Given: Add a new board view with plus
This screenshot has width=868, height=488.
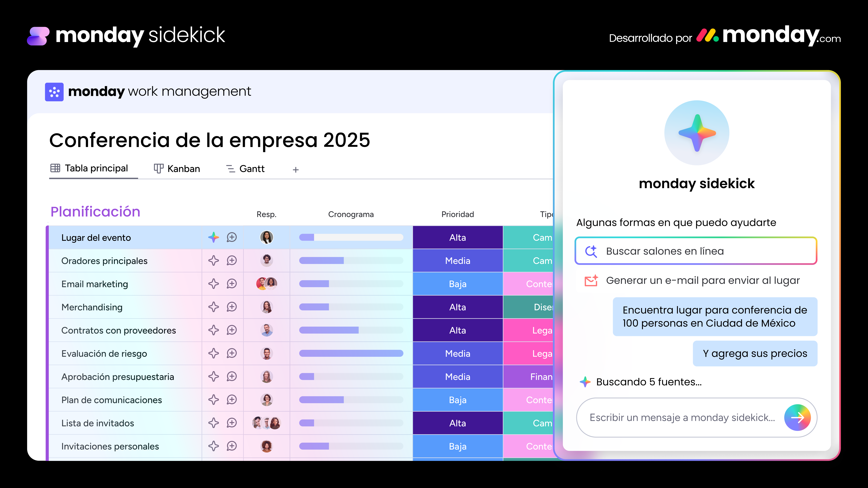Looking at the screenshot, I should 296,170.
